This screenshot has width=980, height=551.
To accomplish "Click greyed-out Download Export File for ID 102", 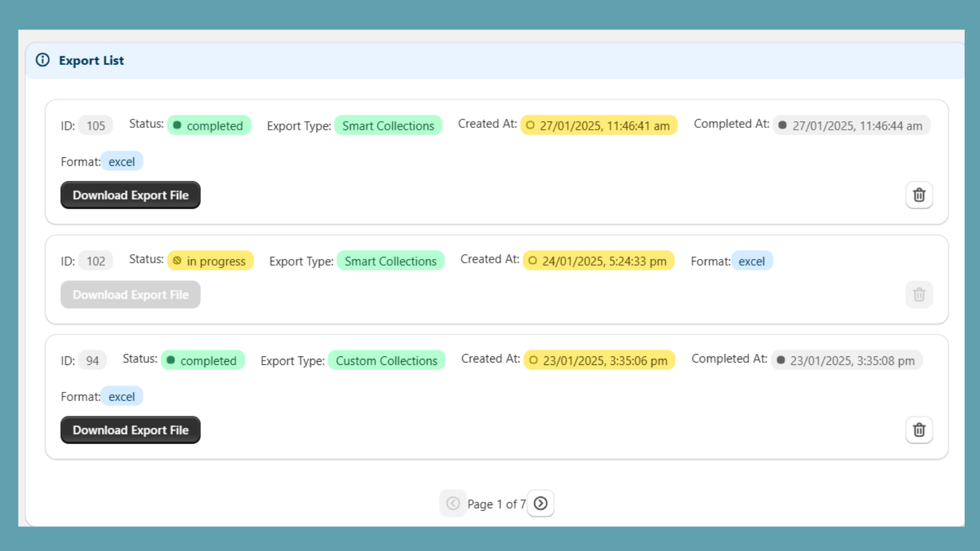I will [x=130, y=294].
